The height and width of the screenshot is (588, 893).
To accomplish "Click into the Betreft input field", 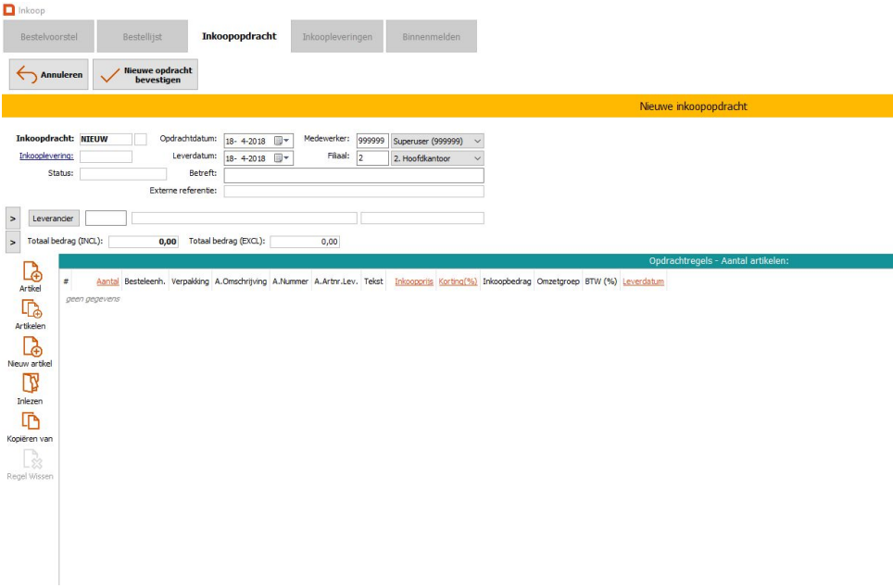I will pyautogui.click(x=353, y=175).
